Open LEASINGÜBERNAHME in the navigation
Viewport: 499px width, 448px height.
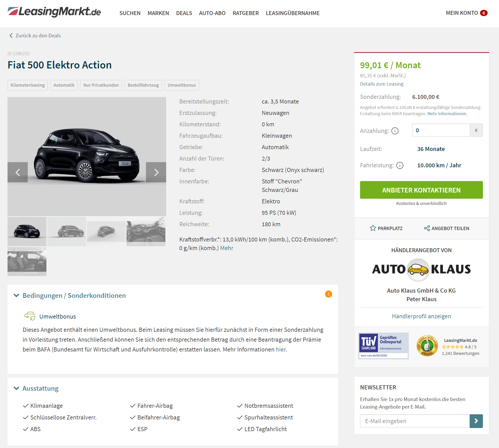[293, 13]
